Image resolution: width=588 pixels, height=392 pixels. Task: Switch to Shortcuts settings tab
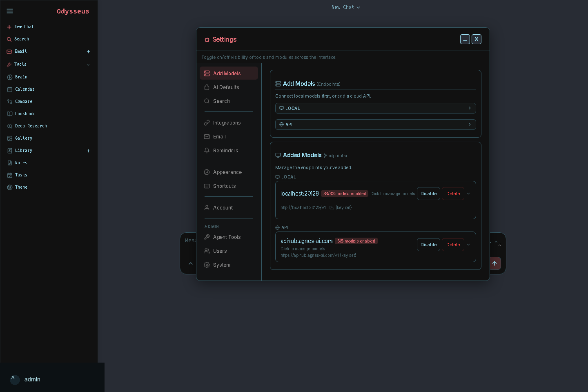(x=229, y=186)
